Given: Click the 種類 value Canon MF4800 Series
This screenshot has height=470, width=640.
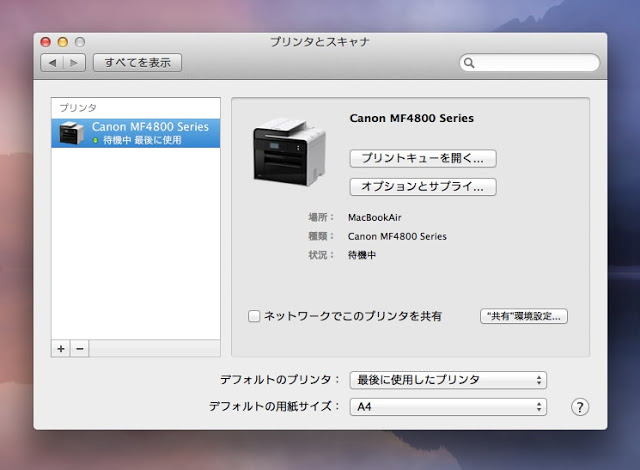Looking at the screenshot, I should [397, 236].
